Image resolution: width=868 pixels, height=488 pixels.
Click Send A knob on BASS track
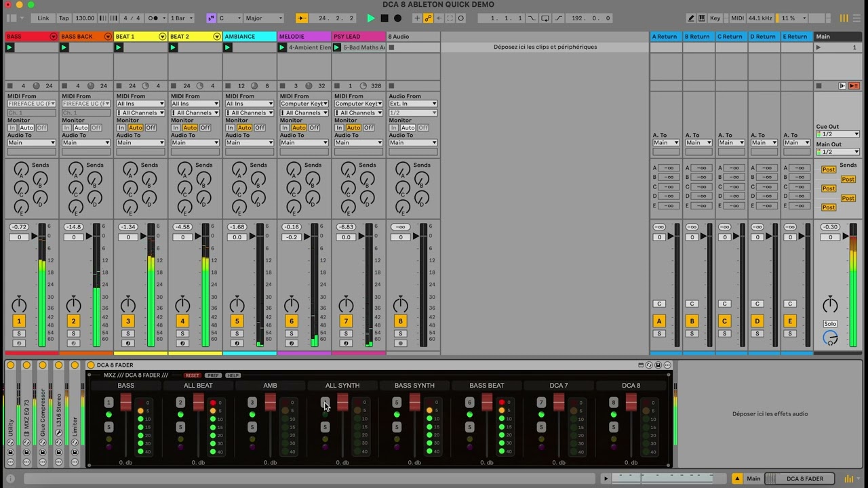[x=21, y=169]
